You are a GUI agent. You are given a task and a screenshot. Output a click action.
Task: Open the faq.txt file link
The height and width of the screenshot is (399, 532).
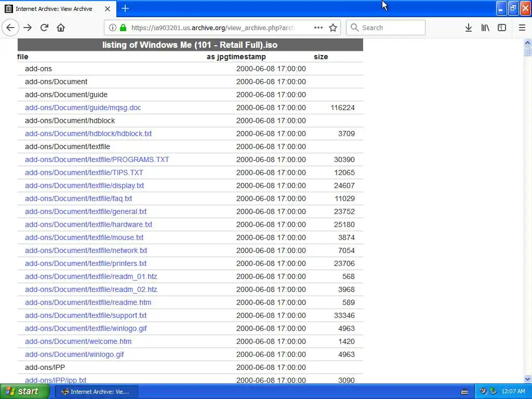78,198
